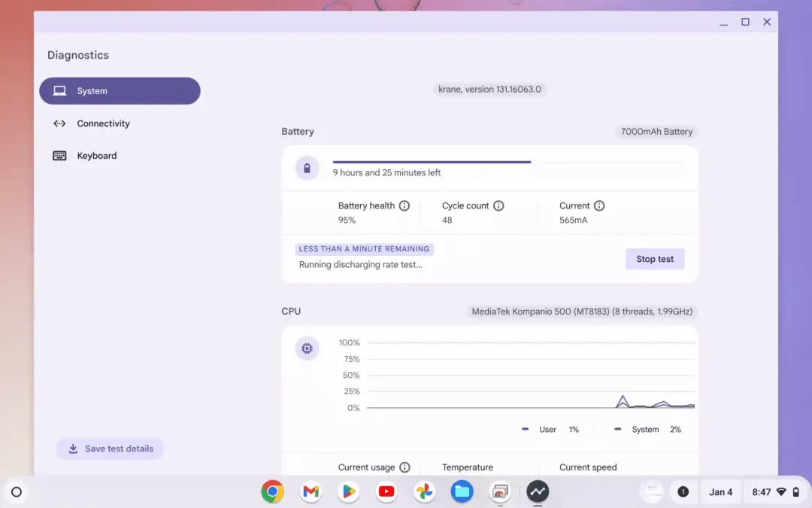Viewport: 812px width, 508px height.
Task: Show info for CPU Current usage
Action: (404, 467)
